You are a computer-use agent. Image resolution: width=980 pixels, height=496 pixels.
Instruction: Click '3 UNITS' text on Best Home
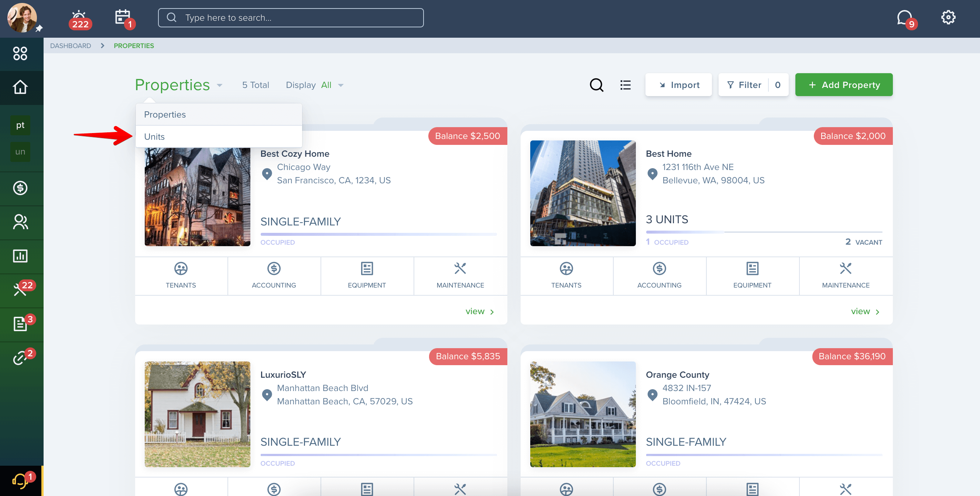(667, 219)
